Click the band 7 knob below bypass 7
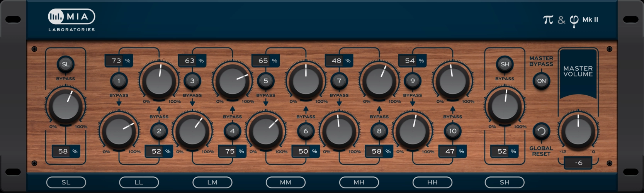 (x=339, y=130)
